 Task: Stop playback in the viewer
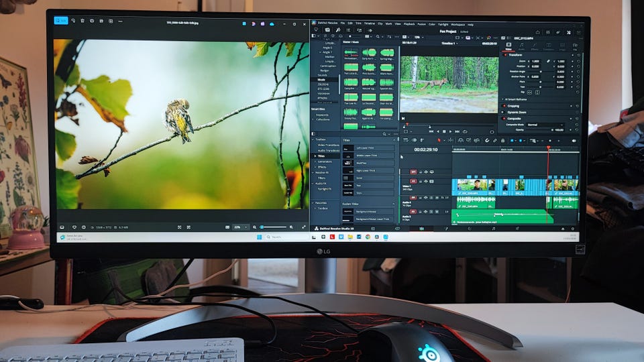444,131
